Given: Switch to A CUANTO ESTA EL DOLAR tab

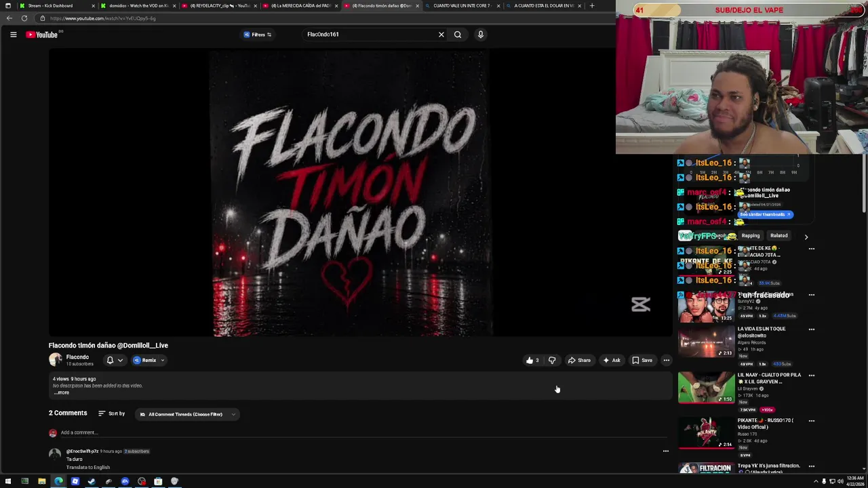Looking at the screenshot, I should tap(544, 5).
